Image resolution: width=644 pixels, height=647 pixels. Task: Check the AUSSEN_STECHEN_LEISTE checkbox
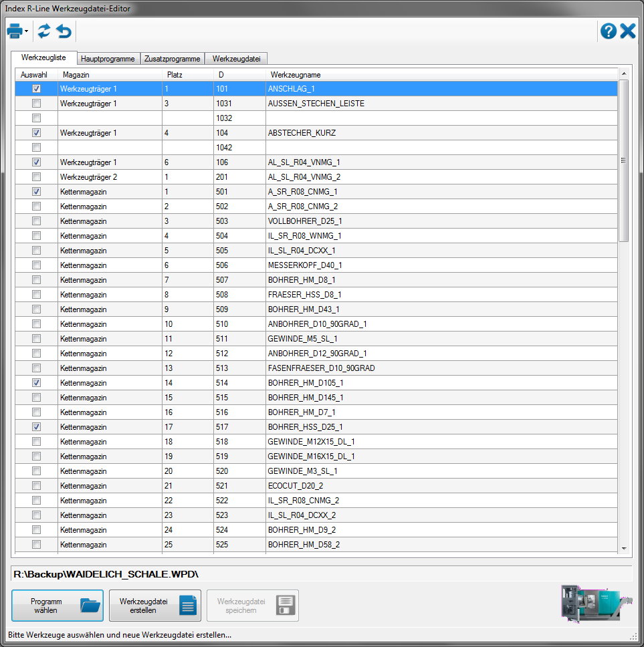pos(36,103)
